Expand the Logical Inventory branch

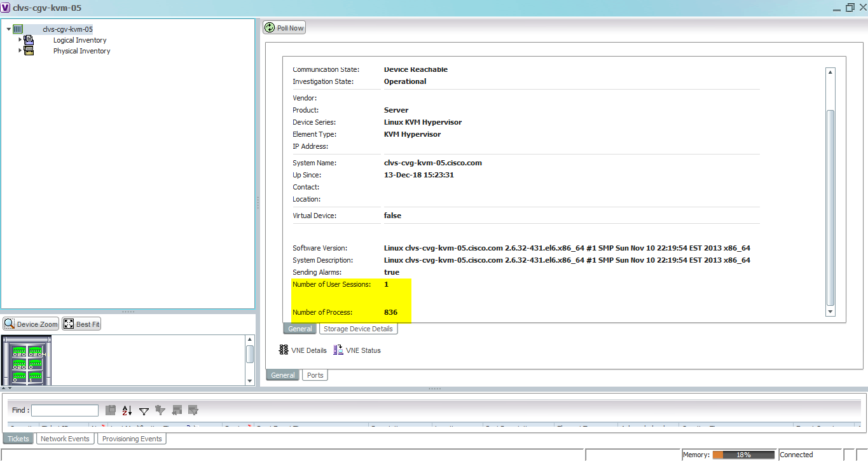coord(19,40)
